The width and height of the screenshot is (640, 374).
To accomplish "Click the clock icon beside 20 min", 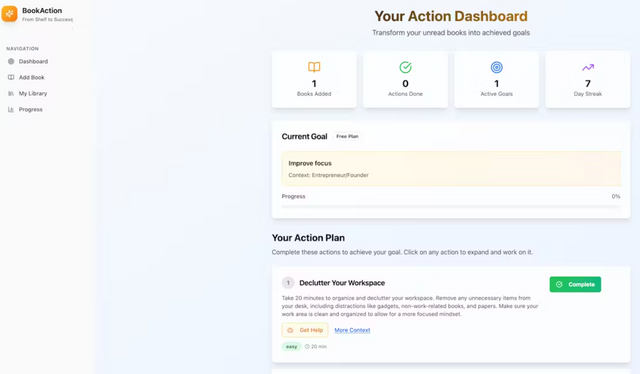I will pyautogui.click(x=307, y=347).
